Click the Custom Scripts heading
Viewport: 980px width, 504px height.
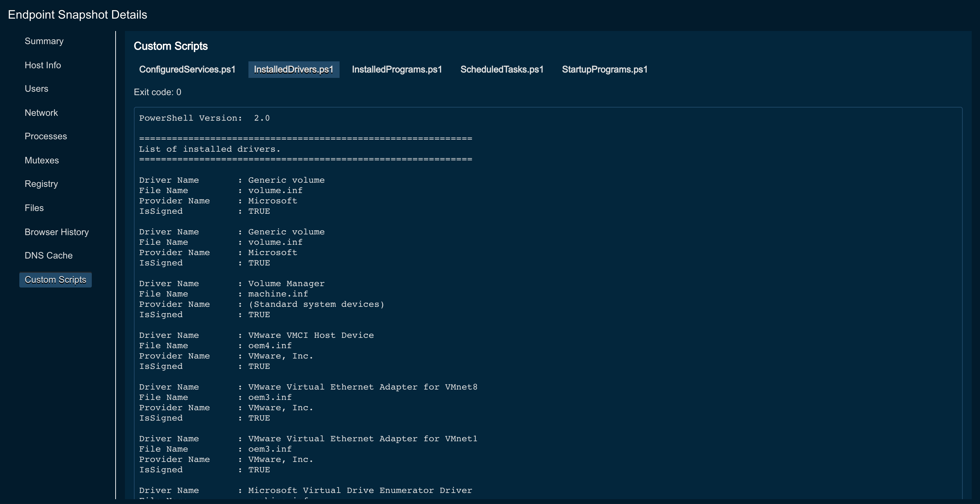tap(170, 46)
